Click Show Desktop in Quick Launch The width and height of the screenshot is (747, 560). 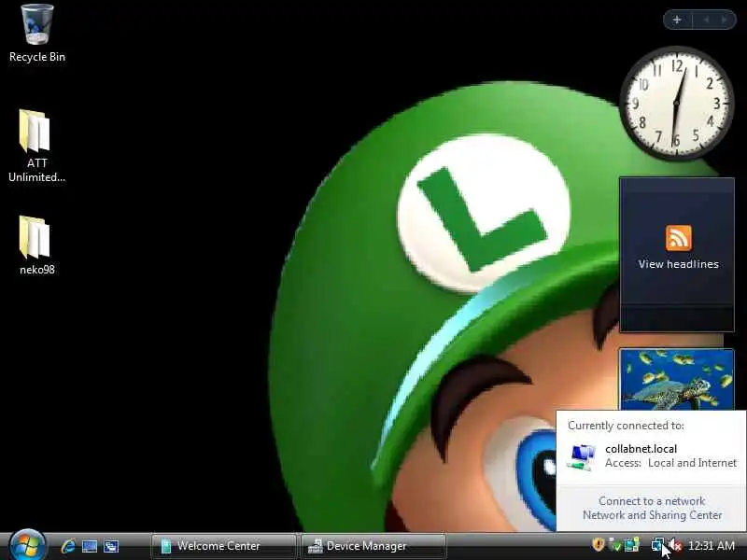pyautogui.click(x=90, y=546)
